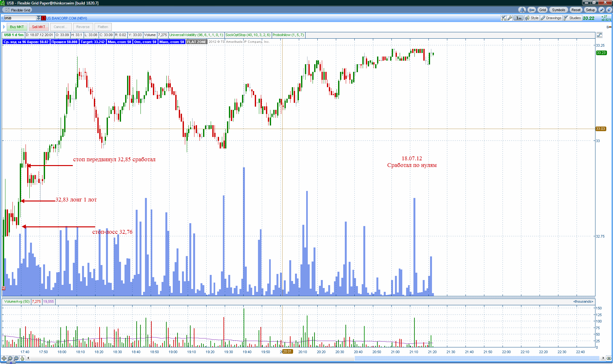
Task: Click the thousands units label
Action: (583, 301)
